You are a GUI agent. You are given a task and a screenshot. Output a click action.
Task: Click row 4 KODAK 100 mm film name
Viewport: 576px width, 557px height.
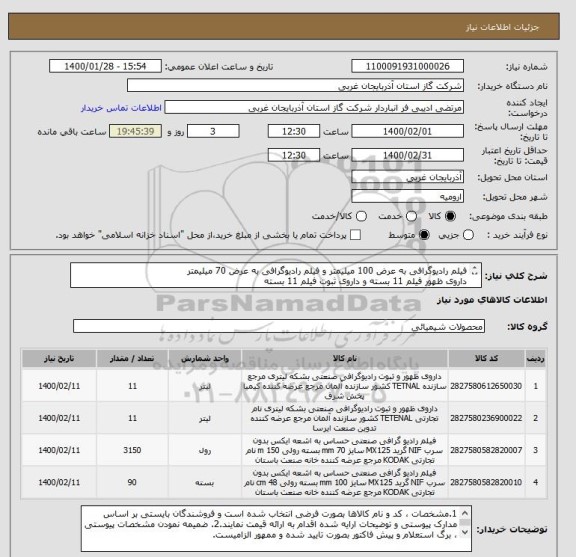(345, 482)
